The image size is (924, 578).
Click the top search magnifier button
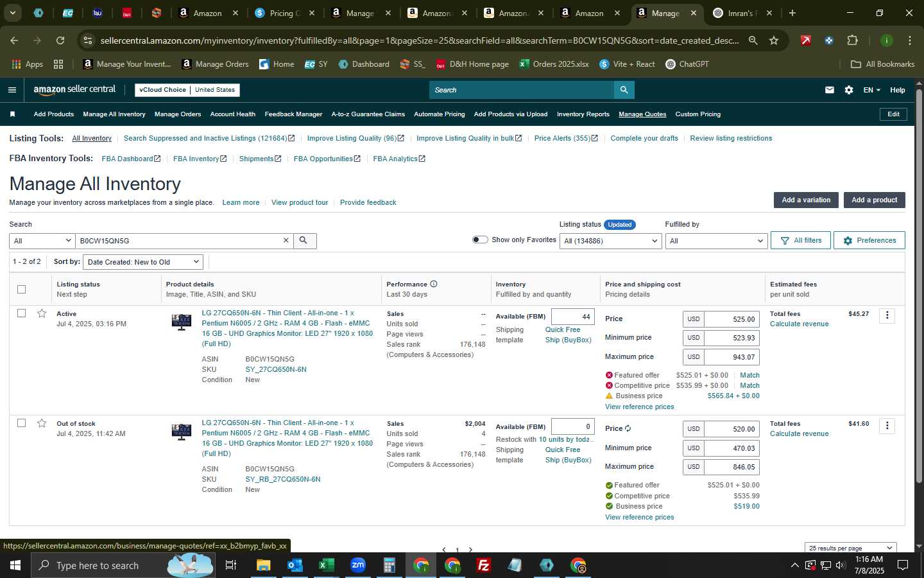pos(624,90)
